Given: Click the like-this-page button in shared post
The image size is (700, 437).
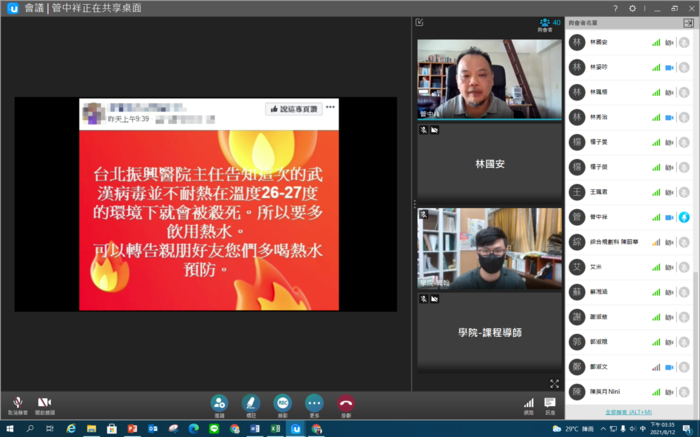Looking at the screenshot, I should 294,109.
